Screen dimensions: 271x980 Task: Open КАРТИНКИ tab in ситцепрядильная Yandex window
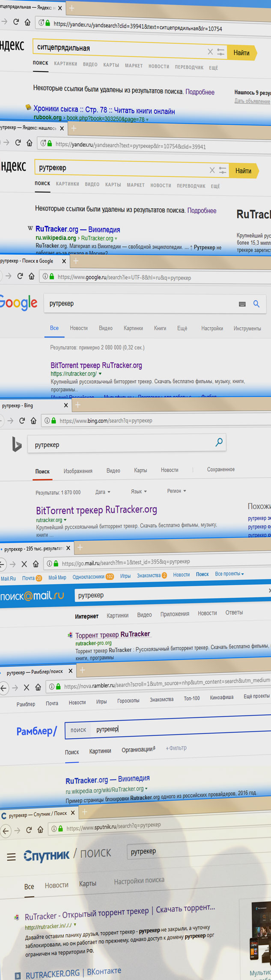[66, 63]
